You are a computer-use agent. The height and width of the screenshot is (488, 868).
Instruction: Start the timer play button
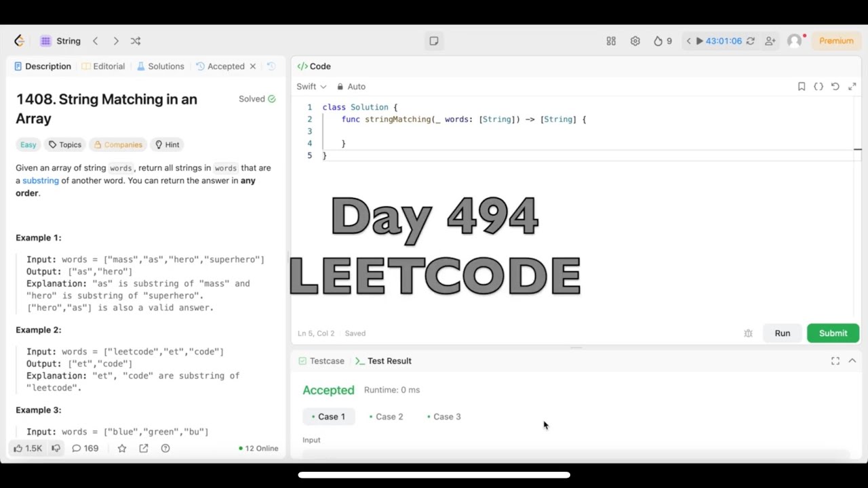point(699,41)
